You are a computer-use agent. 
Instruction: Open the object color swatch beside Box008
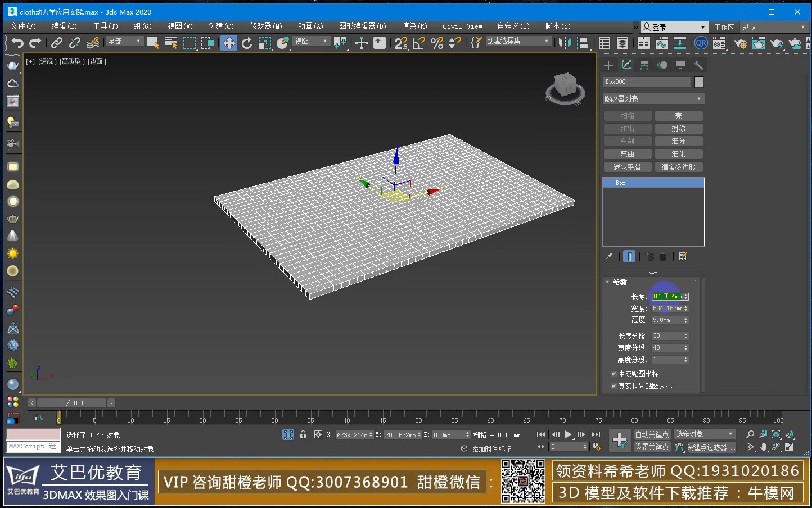pyautogui.click(x=699, y=82)
